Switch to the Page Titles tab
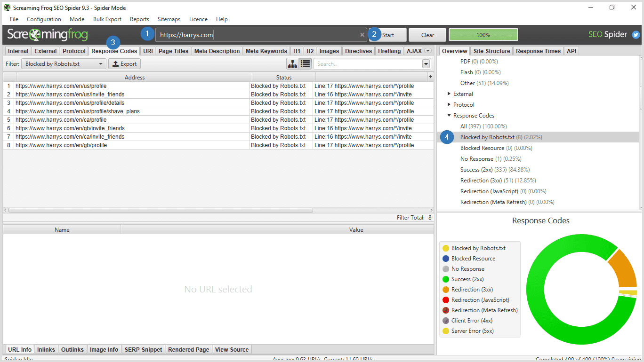Viewport: 644px width, 362px height. click(x=173, y=51)
